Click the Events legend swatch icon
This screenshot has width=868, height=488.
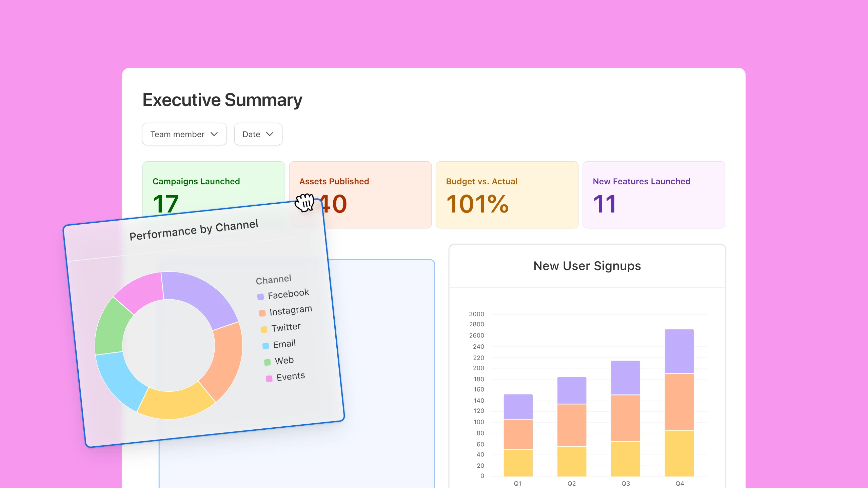pyautogui.click(x=269, y=379)
